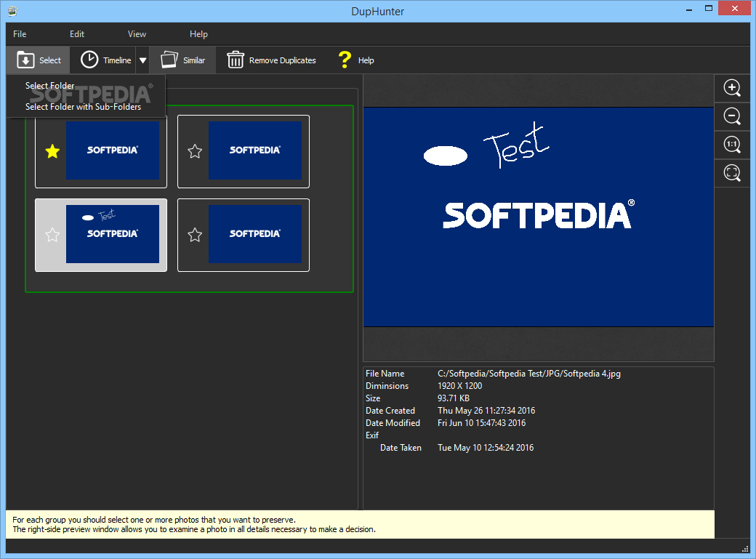
Task: Click the zoom in magnifier icon
Action: 733,88
